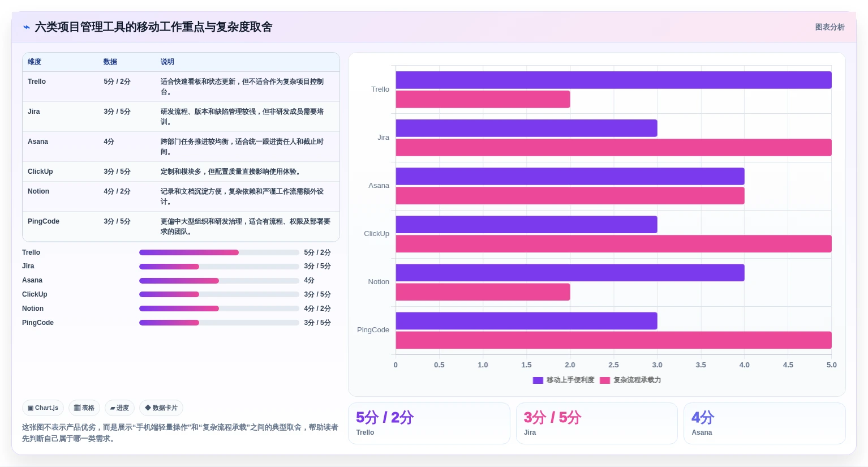
Task: Click the 图表分析 label in header
Action: (830, 27)
